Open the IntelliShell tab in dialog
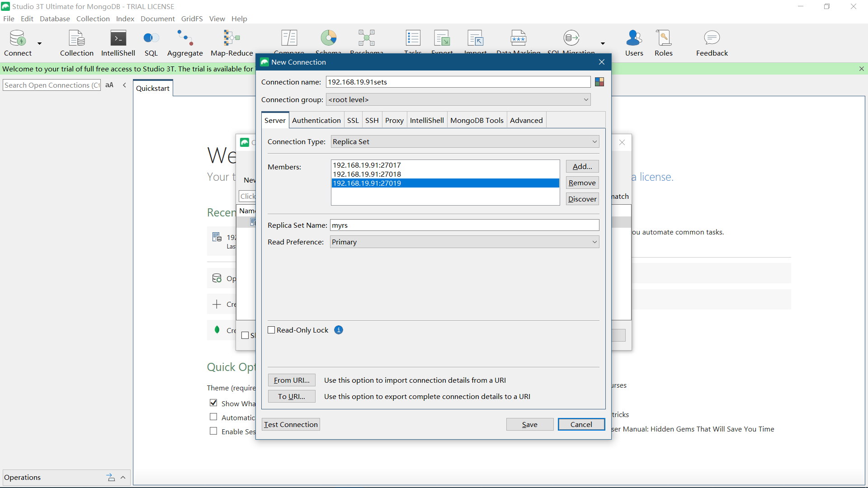The width and height of the screenshot is (868, 488). [427, 120]
